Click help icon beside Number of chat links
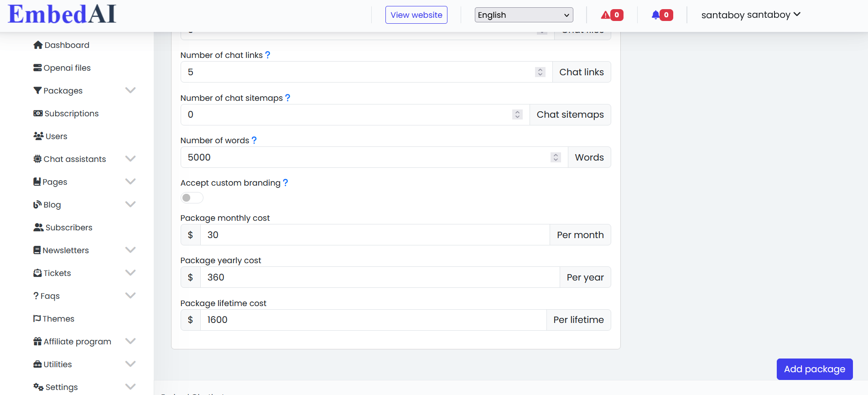This screenshot has width=868, height=395. tap(268, 55)
